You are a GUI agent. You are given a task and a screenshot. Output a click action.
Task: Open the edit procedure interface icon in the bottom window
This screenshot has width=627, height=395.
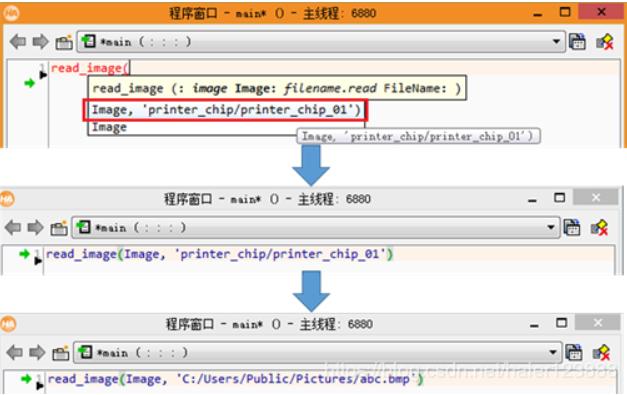pyautogui.click(x=574, y=353)
